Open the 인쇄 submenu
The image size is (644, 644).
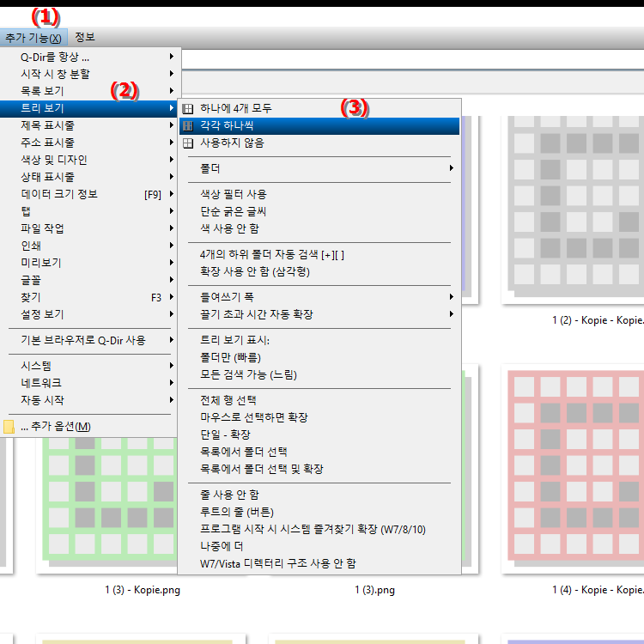89,246
